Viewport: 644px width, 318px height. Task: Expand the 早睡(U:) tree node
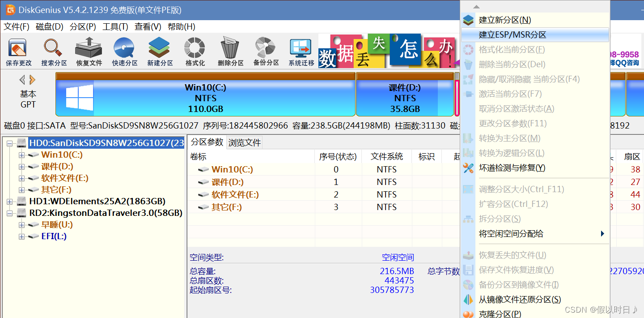click(21, 225)
